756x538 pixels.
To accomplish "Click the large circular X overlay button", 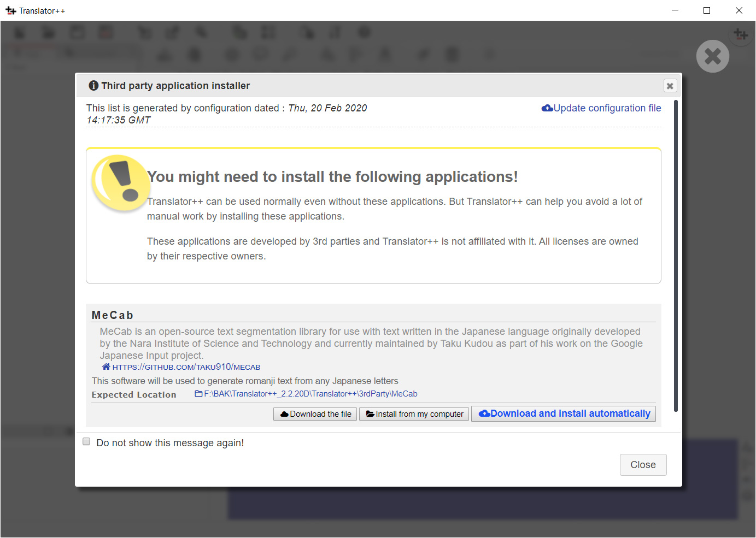I will pyautogui.click(x=712, y=56).
